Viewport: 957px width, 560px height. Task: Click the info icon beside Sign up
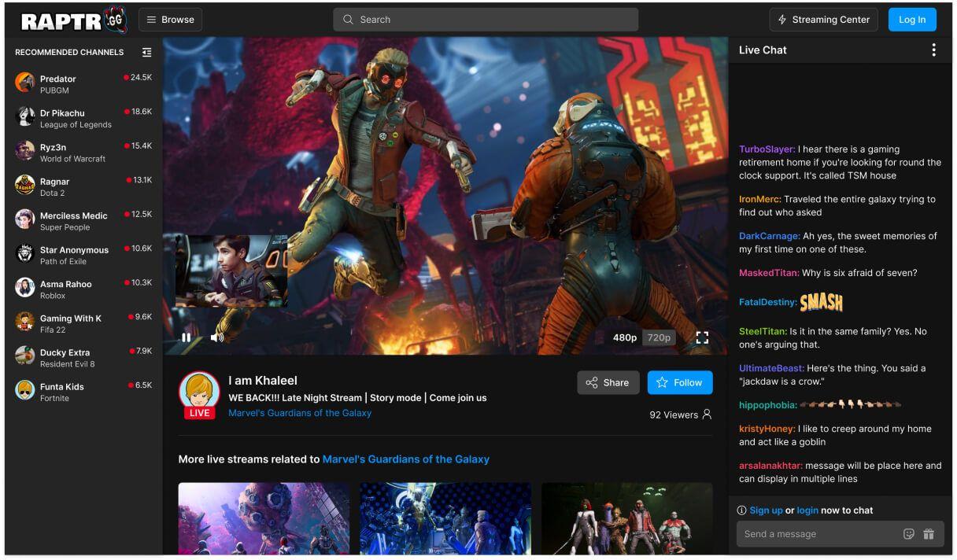[741, 510]
